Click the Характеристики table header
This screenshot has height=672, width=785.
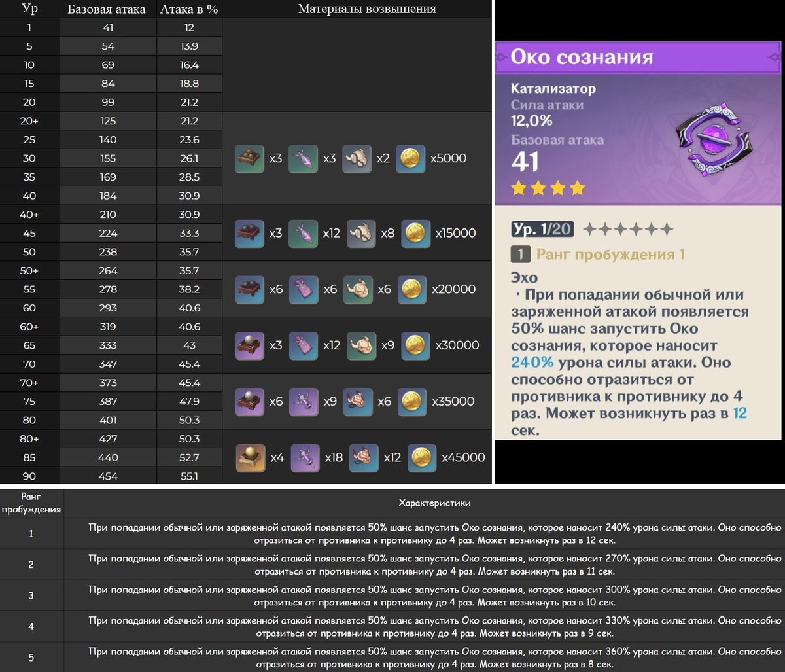click(x=434, y=503)
